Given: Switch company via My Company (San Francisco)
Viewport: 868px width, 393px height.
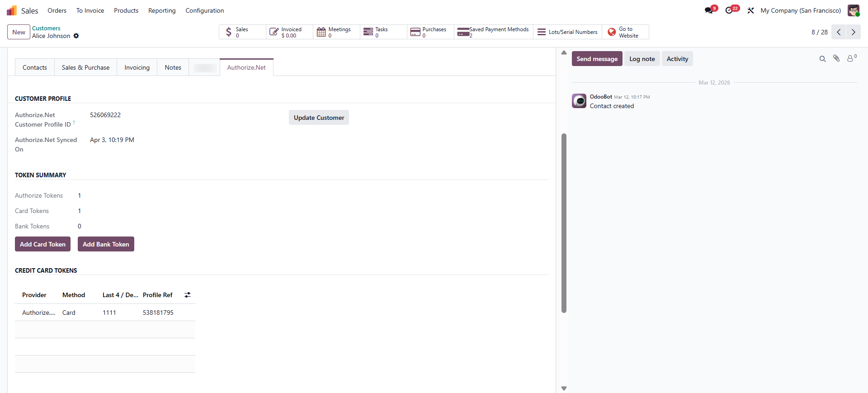Looking at the screenshot, I should (801, 10).
